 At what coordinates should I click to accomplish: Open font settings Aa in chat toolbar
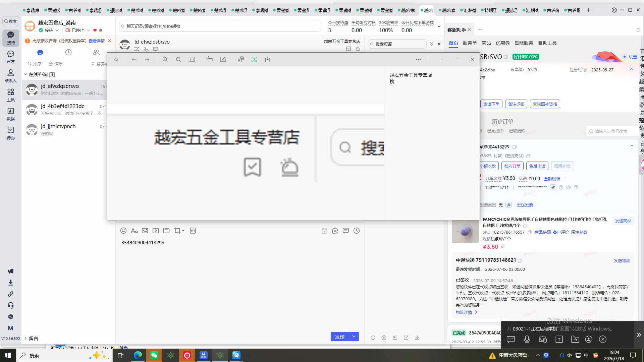point(134,231)
